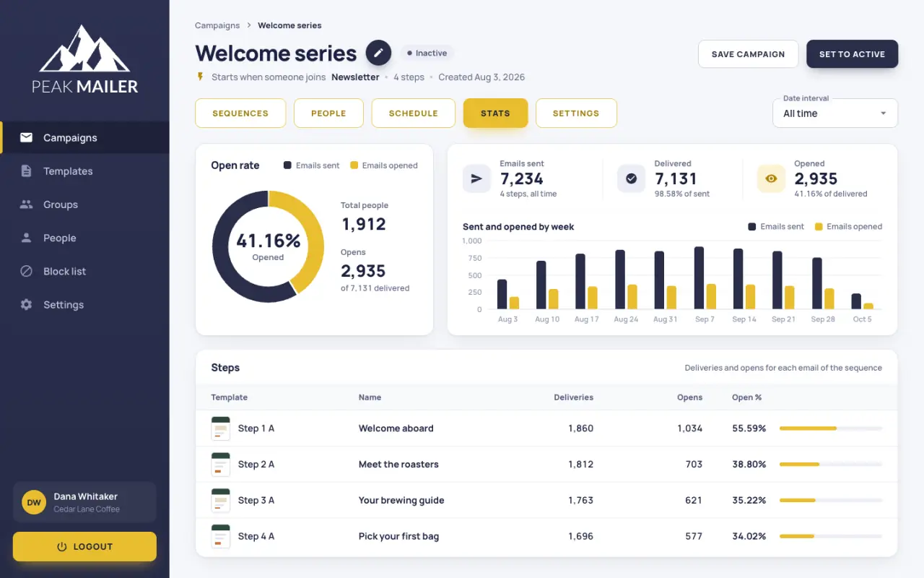
Task: Click the progress bar for Meet the roasters
Action: [x=830, y=465]
